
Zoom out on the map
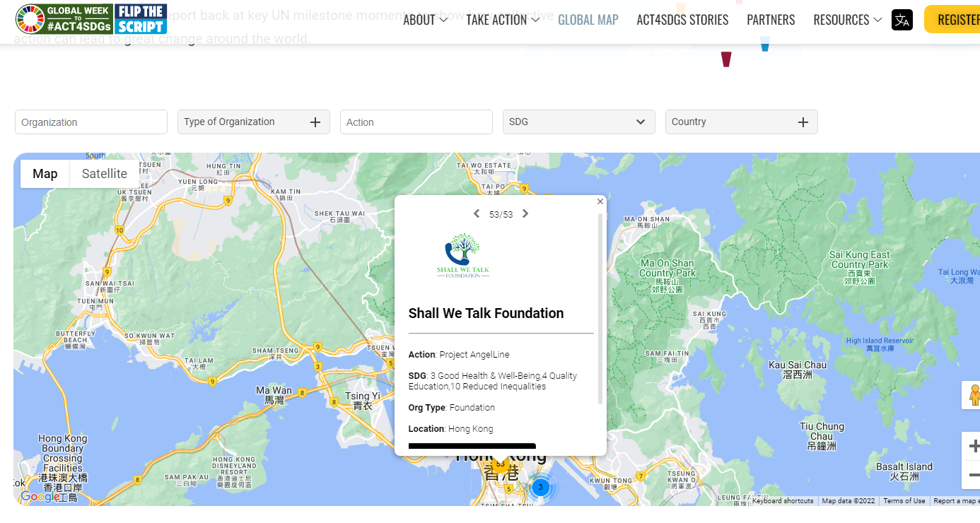973,474
